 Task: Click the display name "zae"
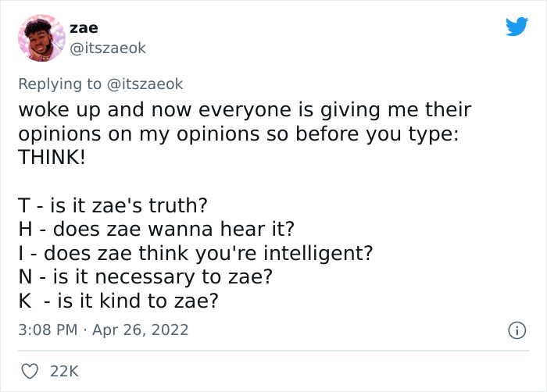click(x=84, y=28)
